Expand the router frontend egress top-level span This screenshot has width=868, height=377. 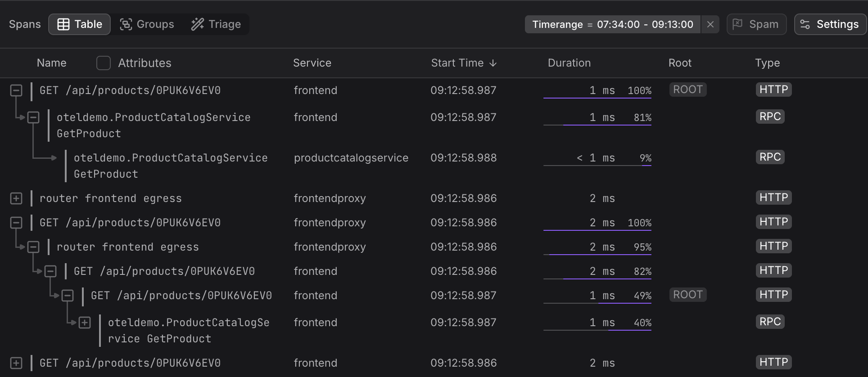tap(16, 198)
